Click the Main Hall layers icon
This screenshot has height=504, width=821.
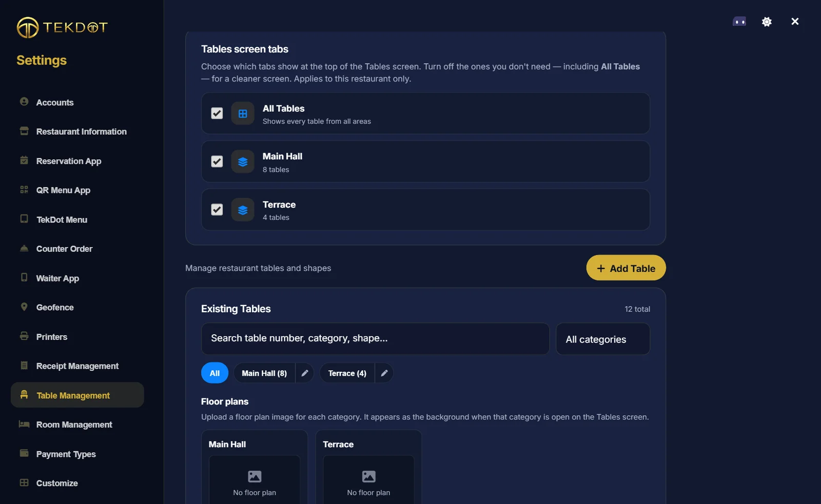(243, 162)
